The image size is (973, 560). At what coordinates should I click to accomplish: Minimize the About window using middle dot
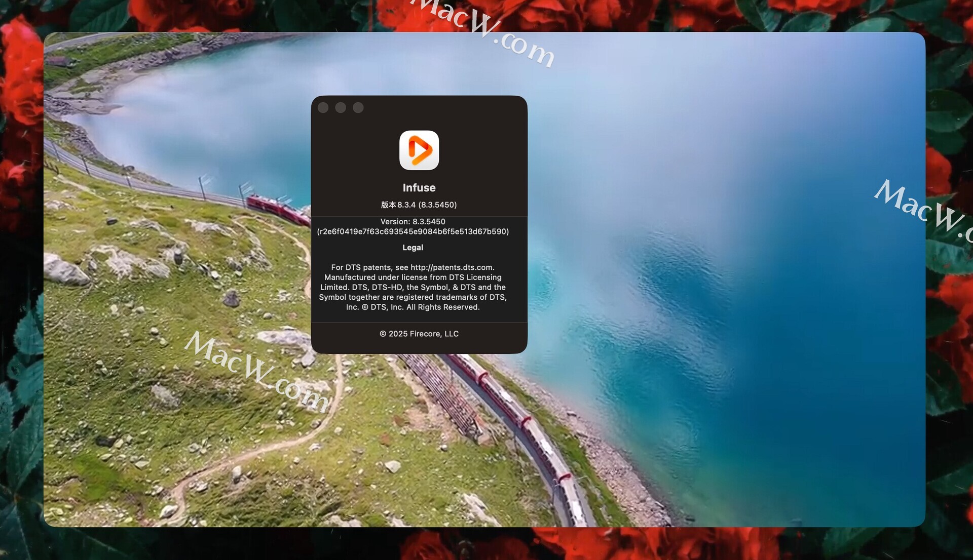tap(341, 108)
